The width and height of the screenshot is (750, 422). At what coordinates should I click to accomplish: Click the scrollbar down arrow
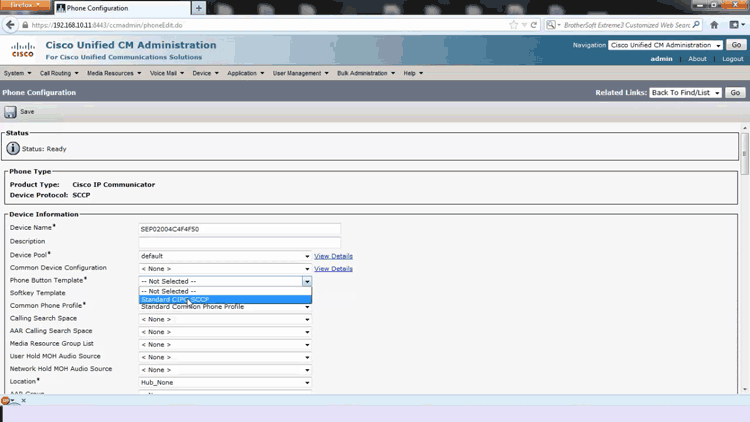pyautogui.click(x=744, y=389)
